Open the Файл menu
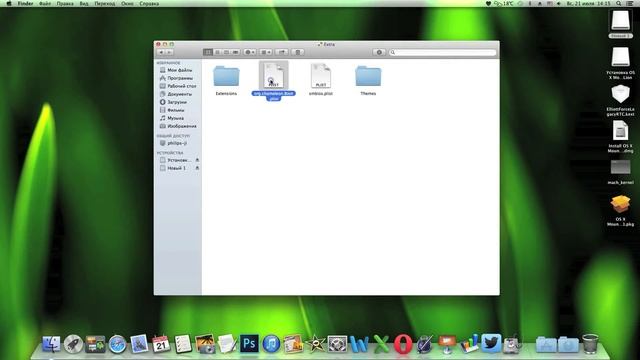This screenshot has height=360, width=640. (x=45, y=3)
